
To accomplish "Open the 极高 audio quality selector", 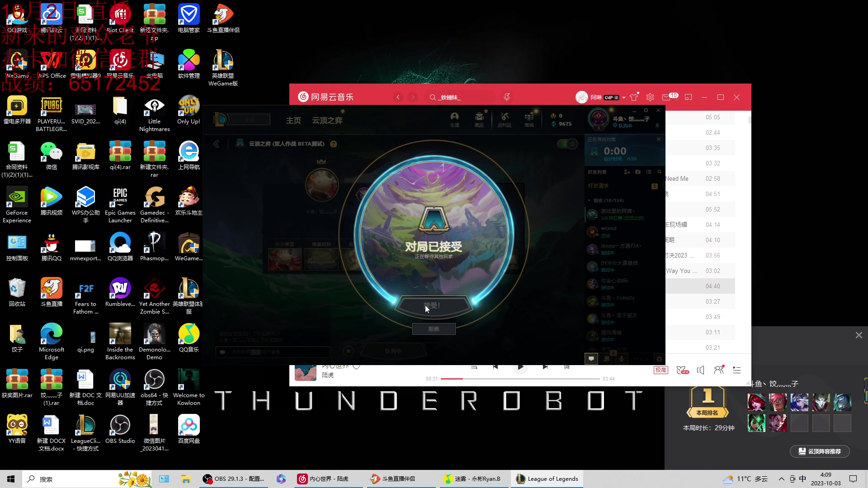I will tap(661, 370).
